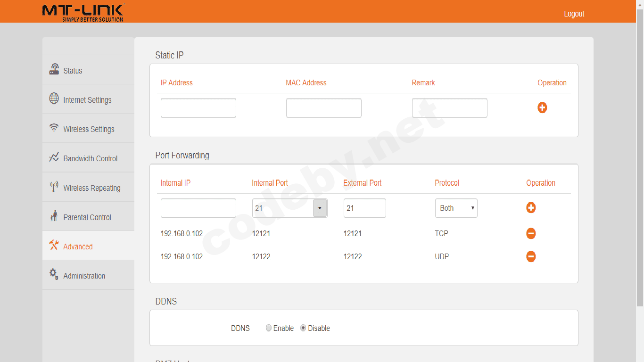
Task: Go to Internet Settings page
Action: coord(88,99)
